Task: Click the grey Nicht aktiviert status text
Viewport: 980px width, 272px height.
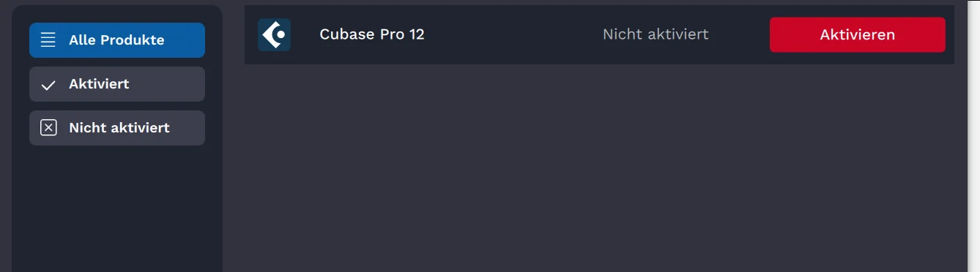Action: point(656,34)
